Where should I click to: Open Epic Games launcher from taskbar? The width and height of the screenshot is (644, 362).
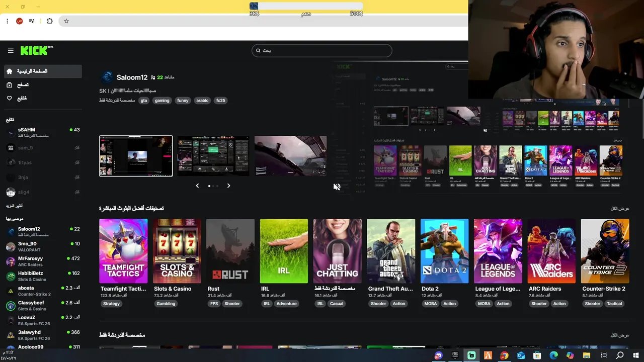(455, 355)
